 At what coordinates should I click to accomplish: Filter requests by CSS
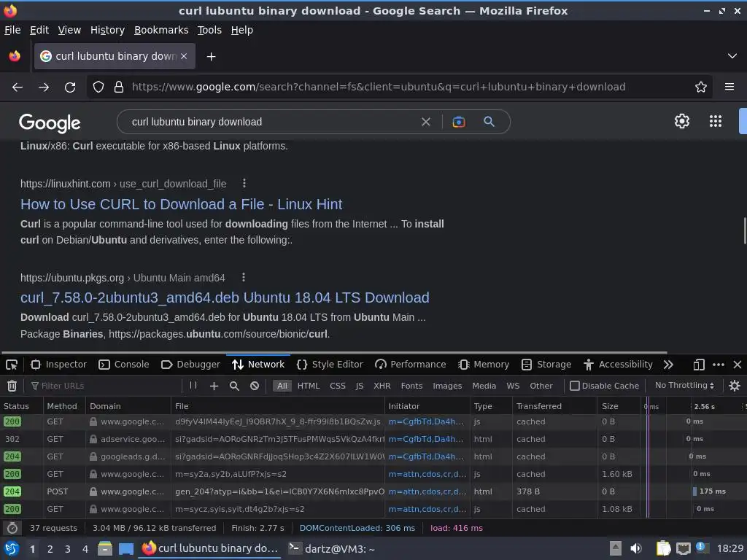pyautogui.click(x=337, y=386)
